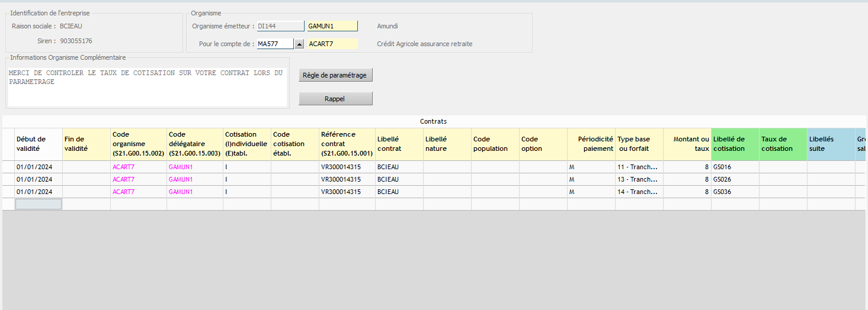Click the GAMUN1 organisme émetteur field
The height and width of the screenshot is (310, 868).
(332, 26)
